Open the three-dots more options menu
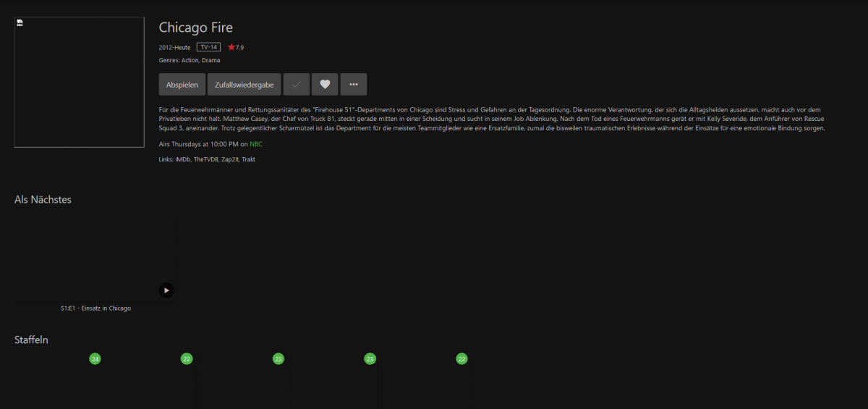The image size is (868, 409). click(354, 84)
